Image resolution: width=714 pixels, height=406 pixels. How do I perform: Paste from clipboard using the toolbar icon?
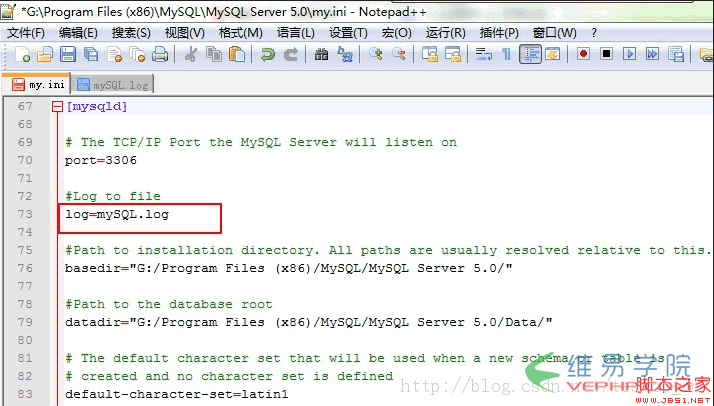[237, 54]
